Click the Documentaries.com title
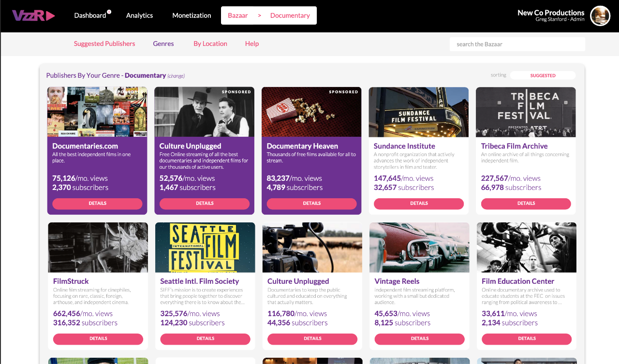The image size is (619, 364). click(x=85, y=146)
